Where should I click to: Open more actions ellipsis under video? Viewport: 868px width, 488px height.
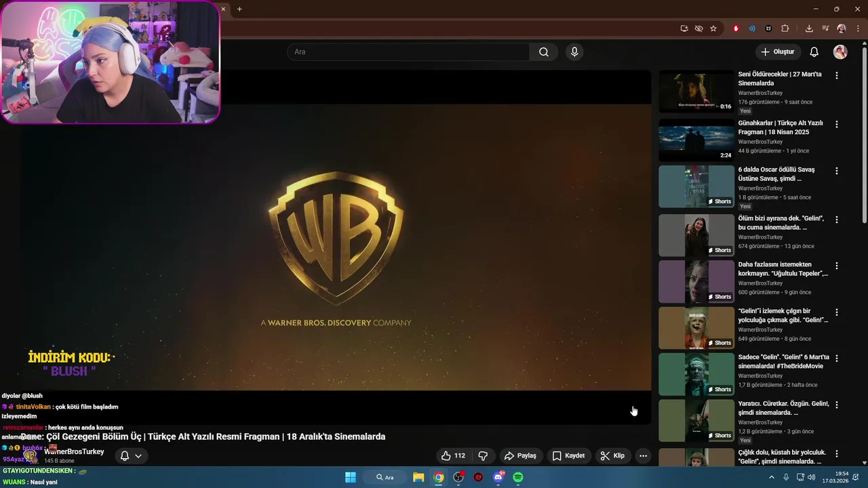(x=643, y=456)
